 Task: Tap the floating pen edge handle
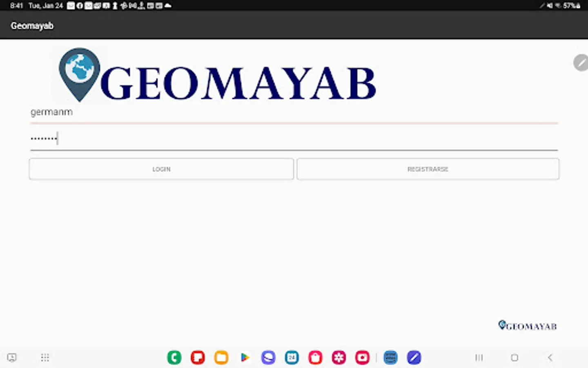pos(581,63)
